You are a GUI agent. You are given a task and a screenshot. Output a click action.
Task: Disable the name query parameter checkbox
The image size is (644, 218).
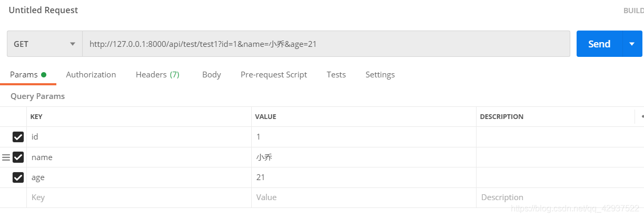coord(18,157)
